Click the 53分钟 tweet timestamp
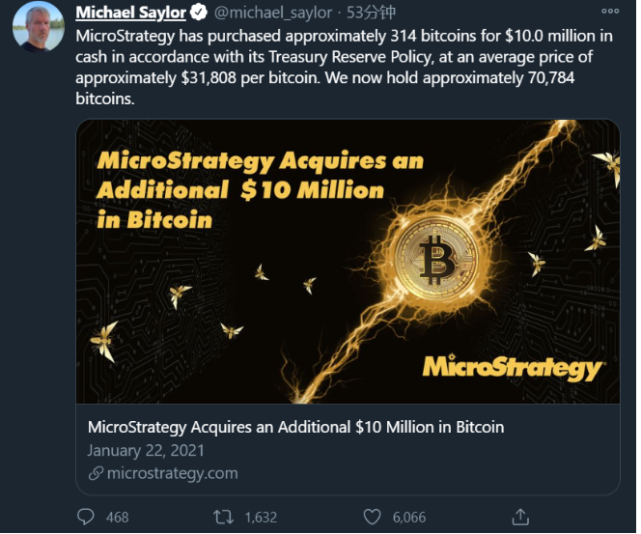 coord(371,13)
